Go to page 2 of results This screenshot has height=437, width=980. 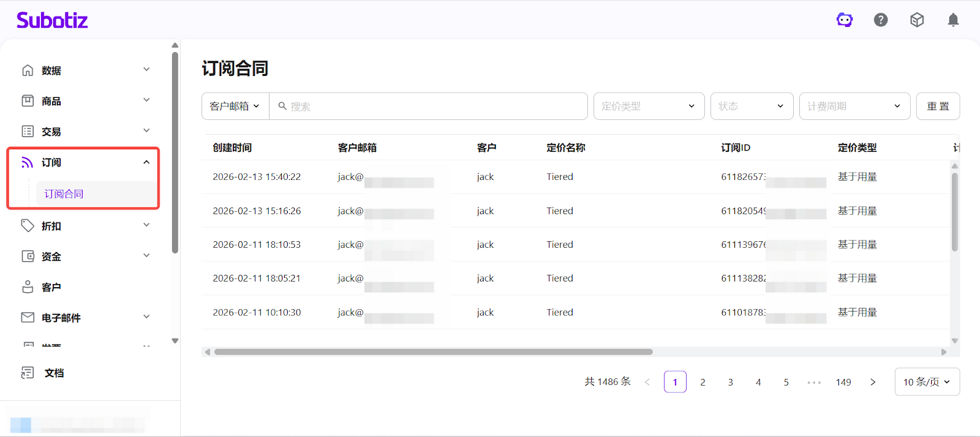pyautogui.click(x=703, y=382)
